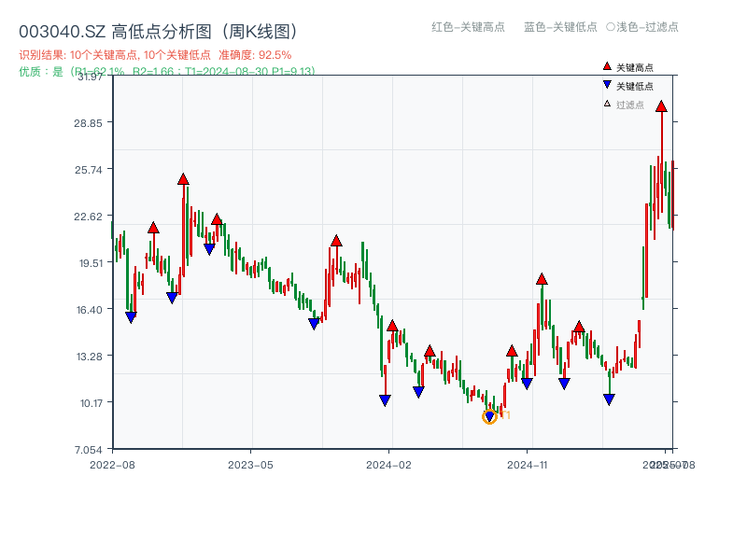Click the blue key-low marker near 2024-02
This screenshot has width=747, height=560.
click(x=385, y=399)
